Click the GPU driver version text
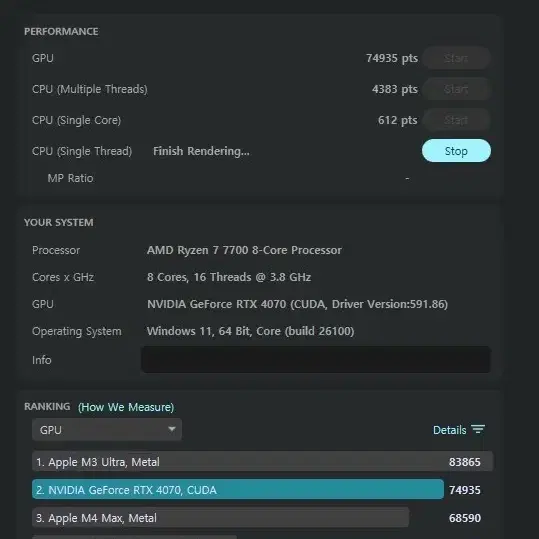 (390, 304)
